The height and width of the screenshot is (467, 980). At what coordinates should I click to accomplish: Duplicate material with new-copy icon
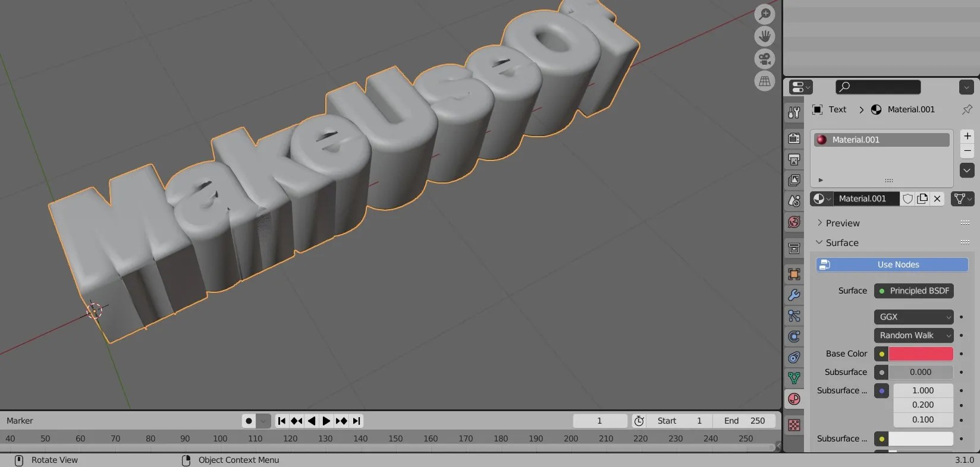coord(922,198)
